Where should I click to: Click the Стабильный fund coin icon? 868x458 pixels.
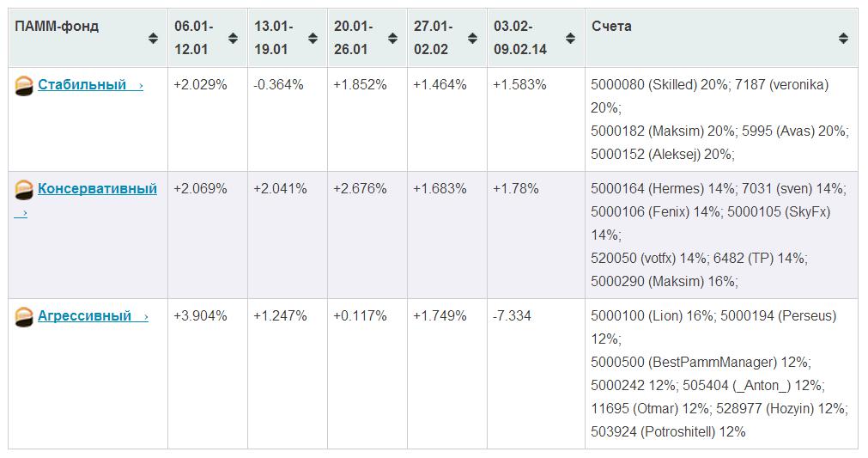[23, 87]
